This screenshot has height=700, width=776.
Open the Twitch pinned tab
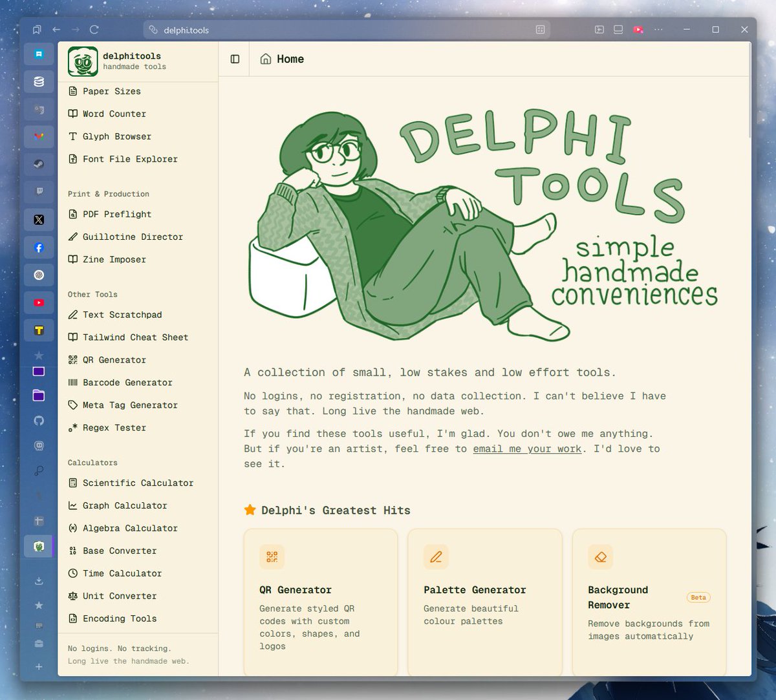(39, 192)
